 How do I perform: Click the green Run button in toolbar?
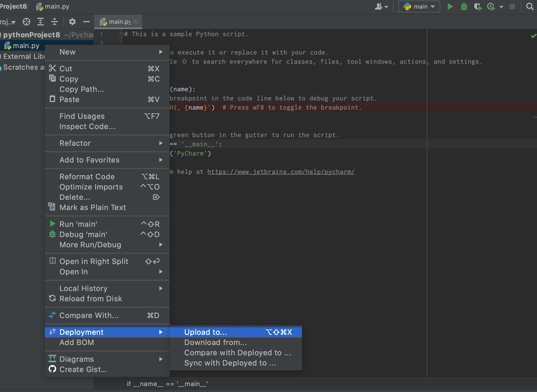point(450,6)
